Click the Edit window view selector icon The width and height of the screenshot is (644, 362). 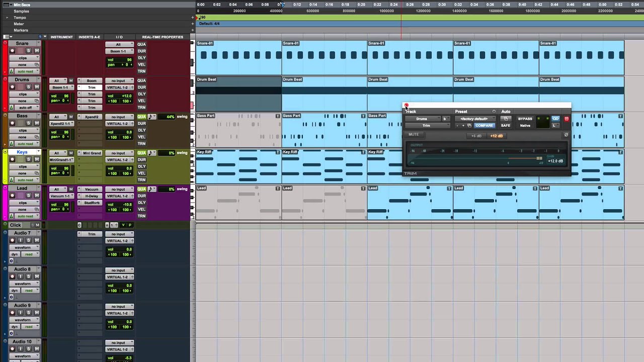click(8, 37)
